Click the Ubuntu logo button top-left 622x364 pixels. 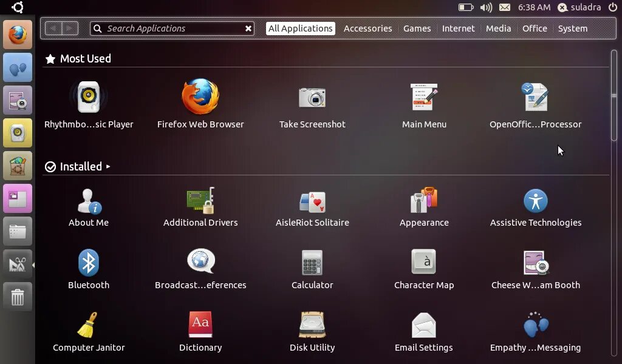click(17, 7)
